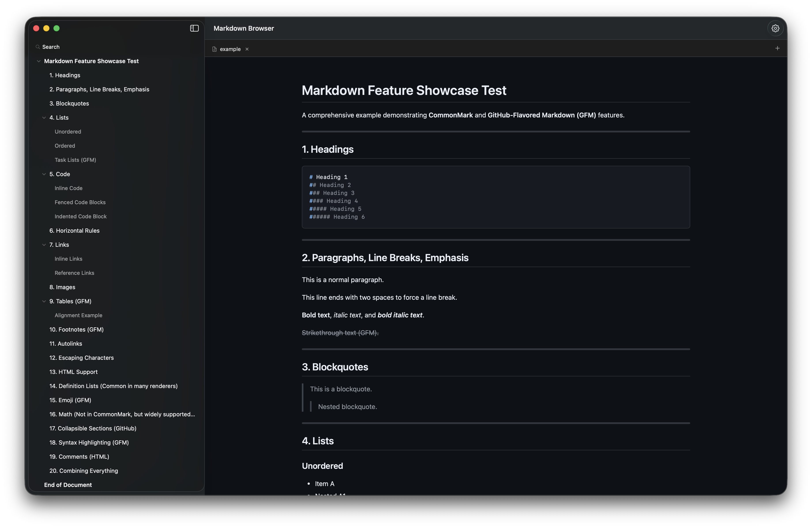Click the plus icon to open a new tab
The width and height of the screenshot is (812, 528).
click(x=778, y=48)
